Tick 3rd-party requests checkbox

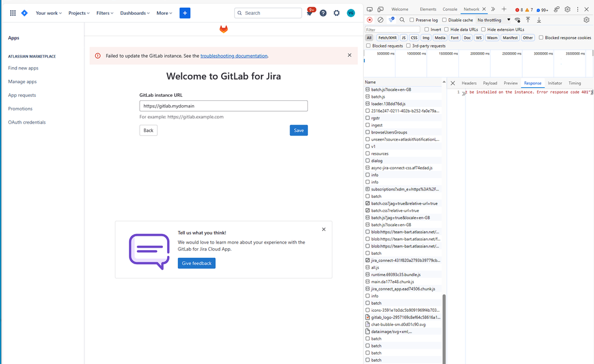408,45
